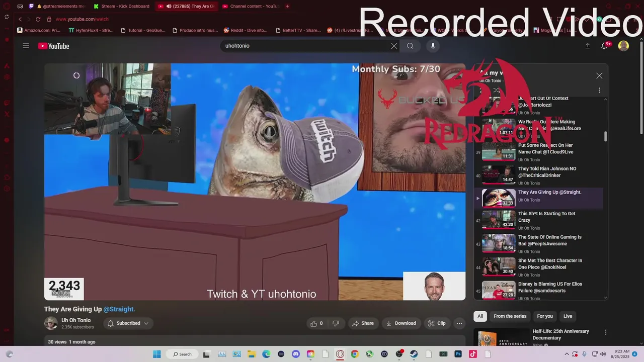Open the Amazon.com bookmark
The height and width of the screenshot is (362, 644).
39,30
